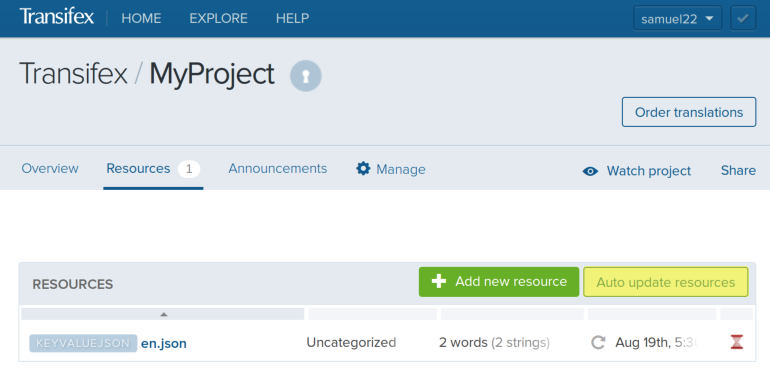Open the Announcements tab
770x376 pixels.
(x=277, y=169)
